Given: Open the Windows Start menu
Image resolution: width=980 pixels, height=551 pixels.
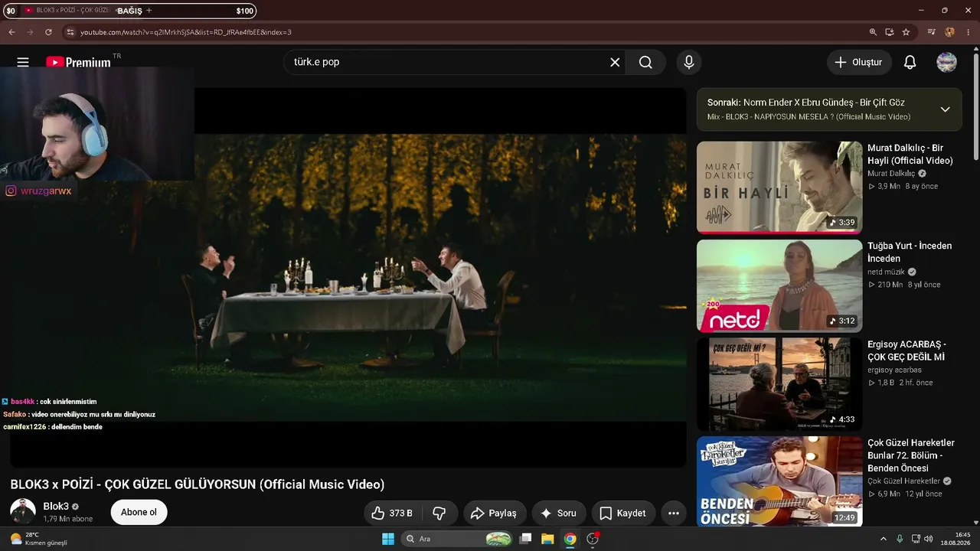Looking at the screenshot, I should [x=387, y=539].
